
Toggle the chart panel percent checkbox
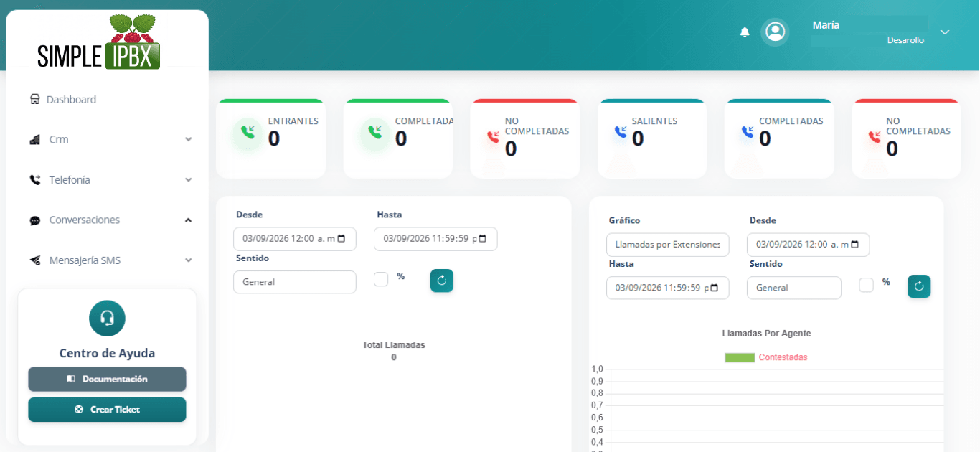[x=867, y=285]
